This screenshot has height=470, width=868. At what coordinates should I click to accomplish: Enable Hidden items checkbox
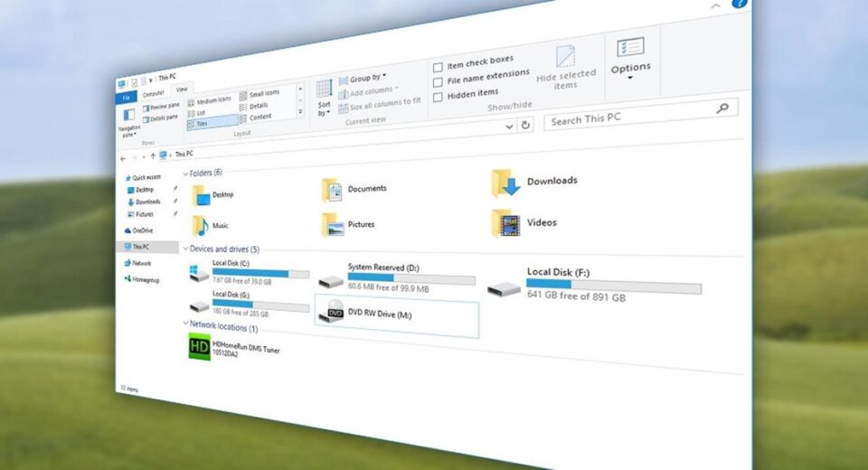(x=438, y=98)
